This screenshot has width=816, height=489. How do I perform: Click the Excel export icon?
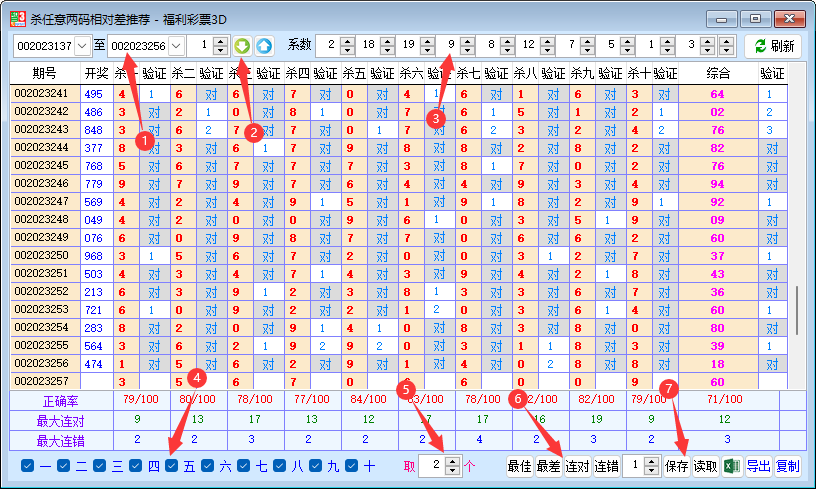732,466
